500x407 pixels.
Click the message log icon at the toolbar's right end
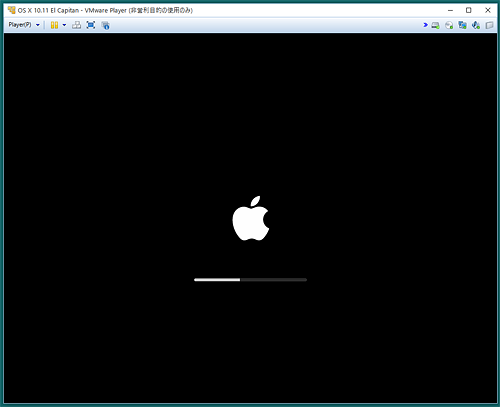pos(489,25)
